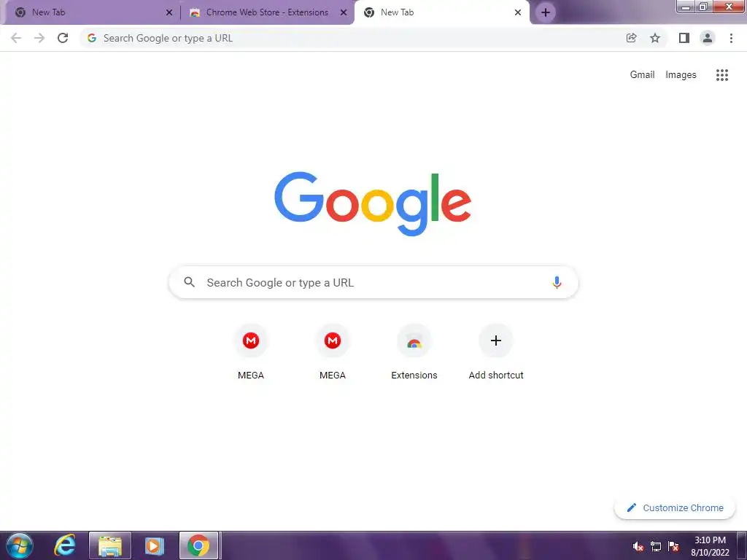Click the Google G icon in address bar
Screen dimensions: 747x560
(92, 38)
